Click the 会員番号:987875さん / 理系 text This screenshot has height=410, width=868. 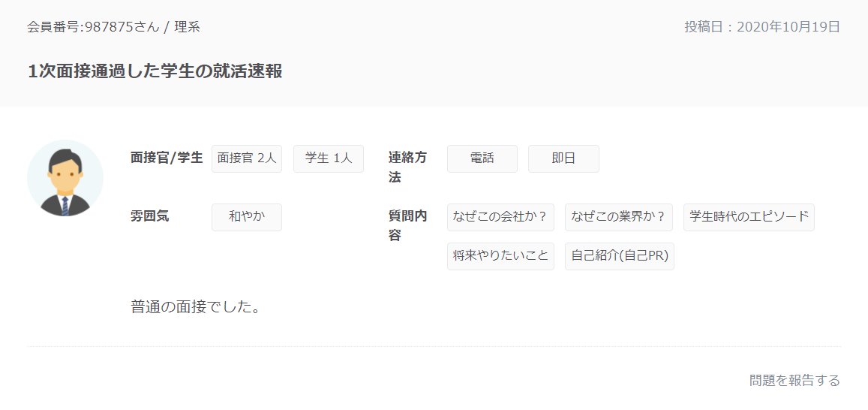pyautogui.click(x=113, y=27)
